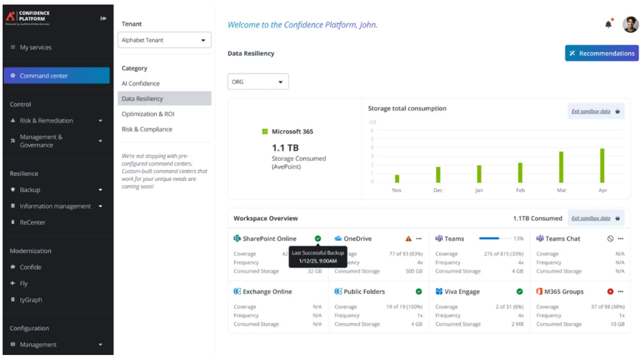Open ReCenter in sidebar

[33, 222]
